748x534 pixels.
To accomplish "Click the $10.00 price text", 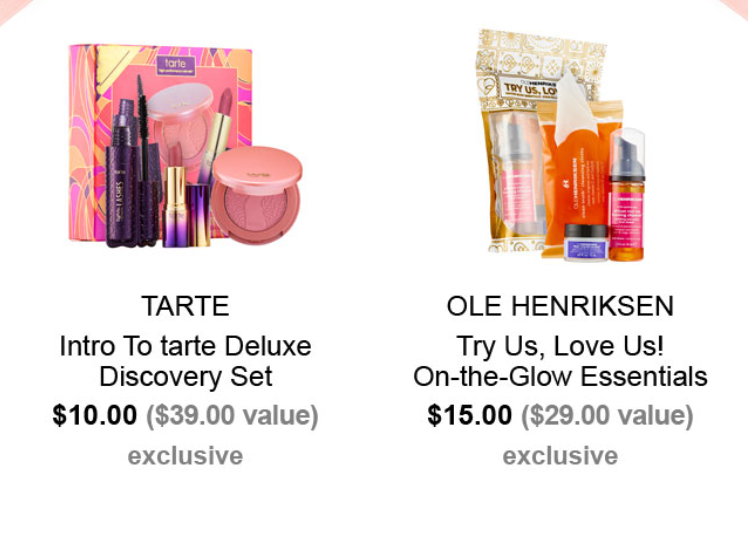I will coord(94,415).
